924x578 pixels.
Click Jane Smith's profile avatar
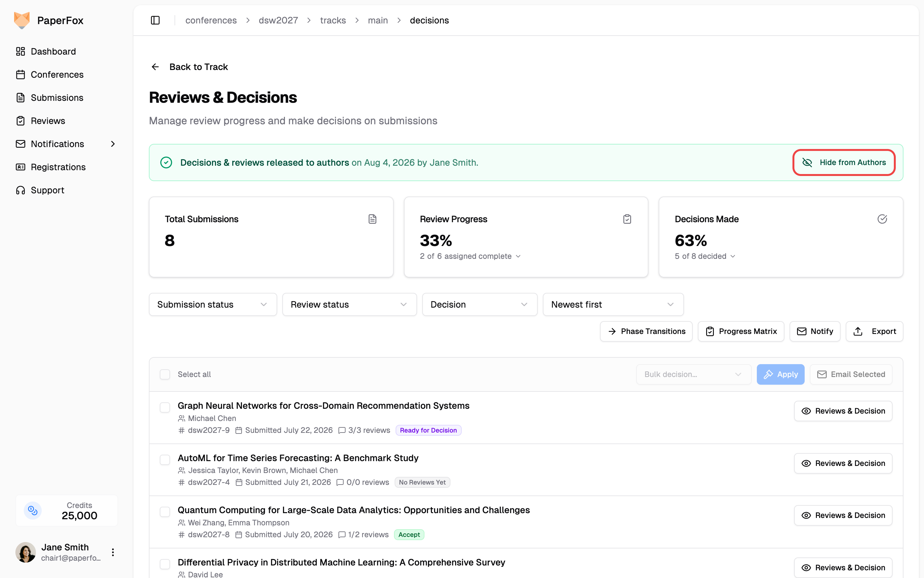(26, 552)
